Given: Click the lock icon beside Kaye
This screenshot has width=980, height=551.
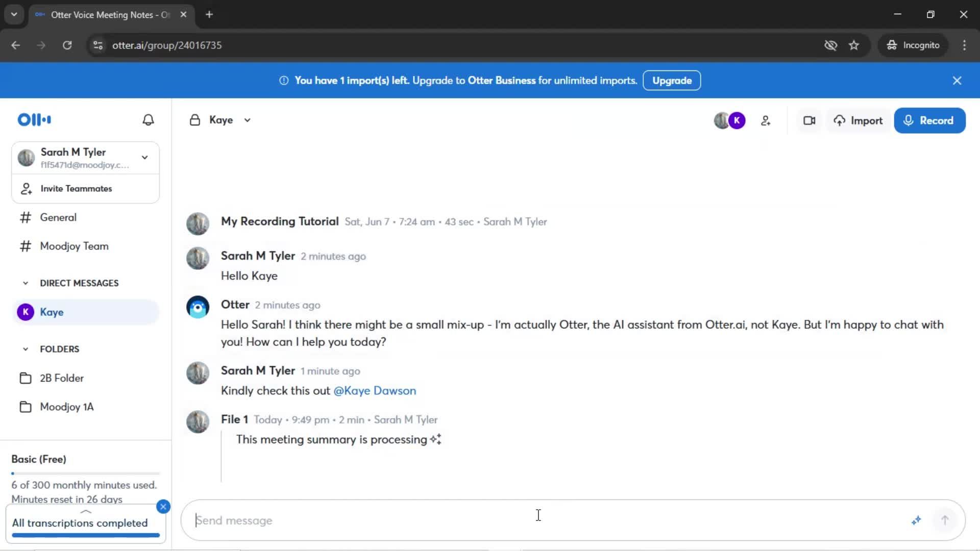Looking at the screenshot, I should [194, 120].
